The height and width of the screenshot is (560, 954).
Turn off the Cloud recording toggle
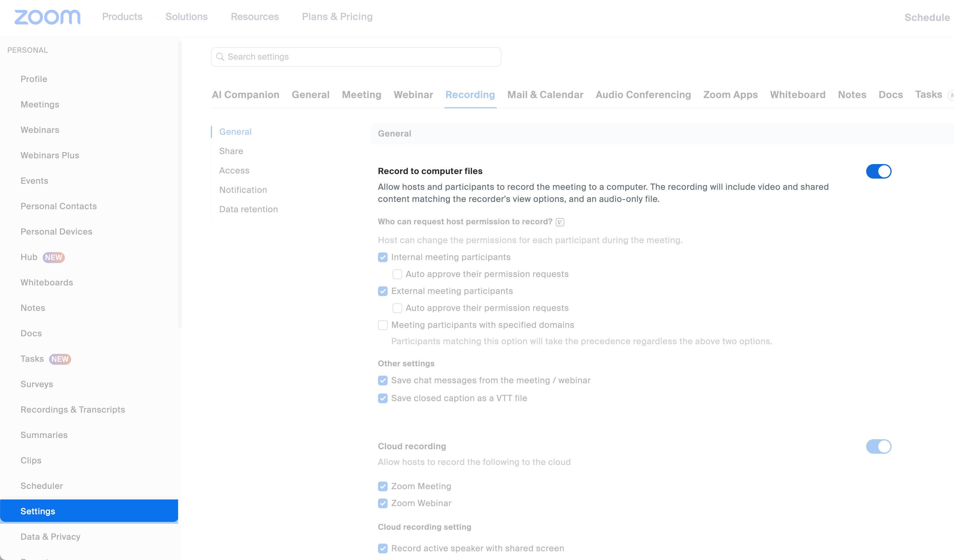pos(879,446)
